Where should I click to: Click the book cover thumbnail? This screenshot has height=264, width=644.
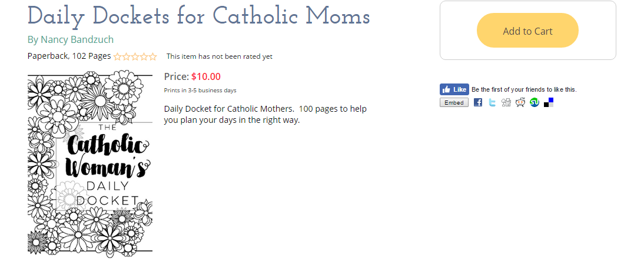coord(90,163)
